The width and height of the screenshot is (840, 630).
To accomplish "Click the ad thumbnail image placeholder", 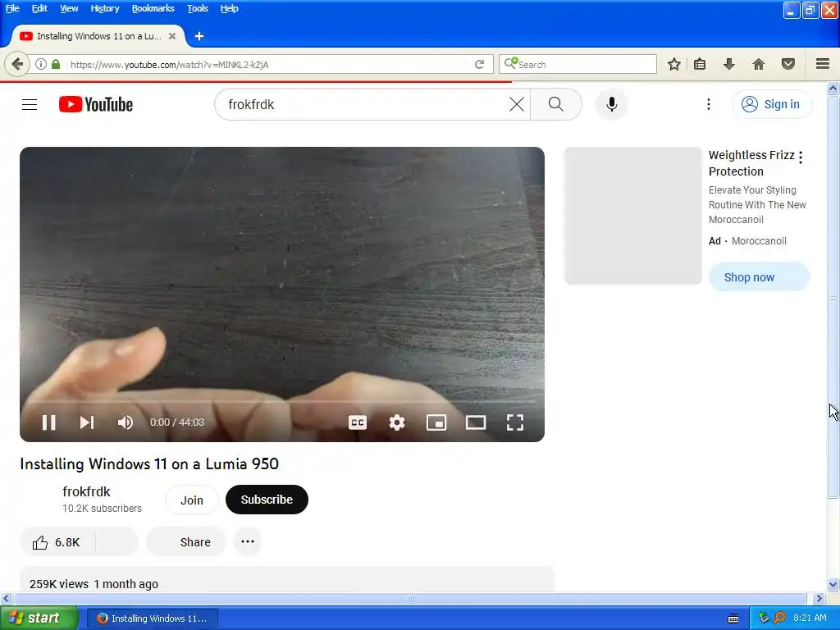I will click(x=633, y=216).
